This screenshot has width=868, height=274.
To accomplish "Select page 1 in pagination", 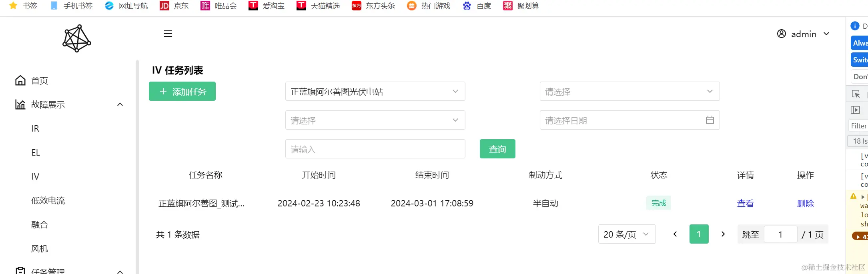I will (x=699, y=234).
